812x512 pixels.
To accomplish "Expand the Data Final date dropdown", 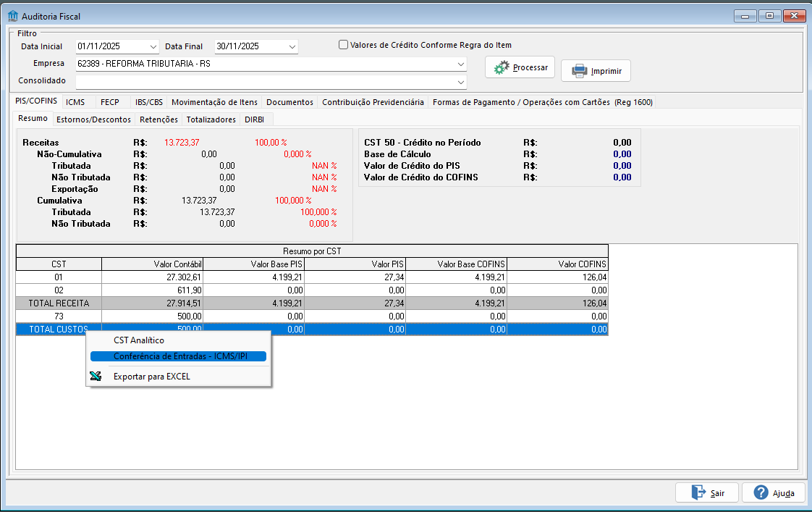I will coord(292,46).
